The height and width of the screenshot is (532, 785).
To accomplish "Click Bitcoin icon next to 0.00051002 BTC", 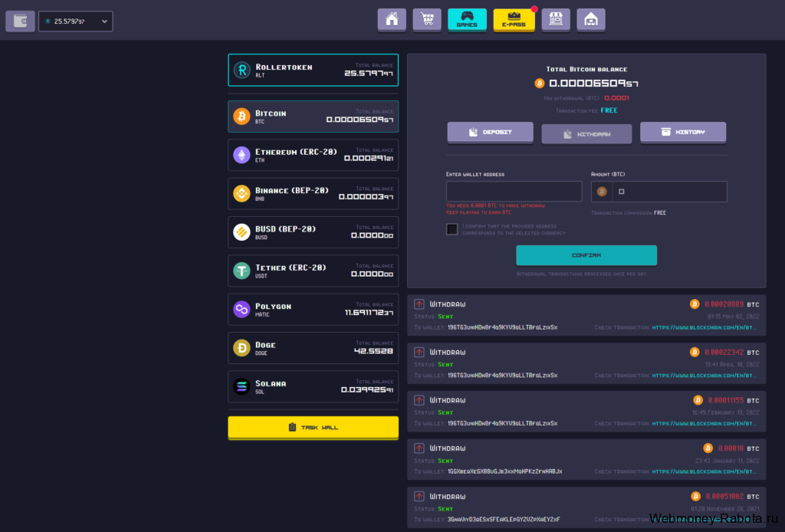I will pos(695,496).
